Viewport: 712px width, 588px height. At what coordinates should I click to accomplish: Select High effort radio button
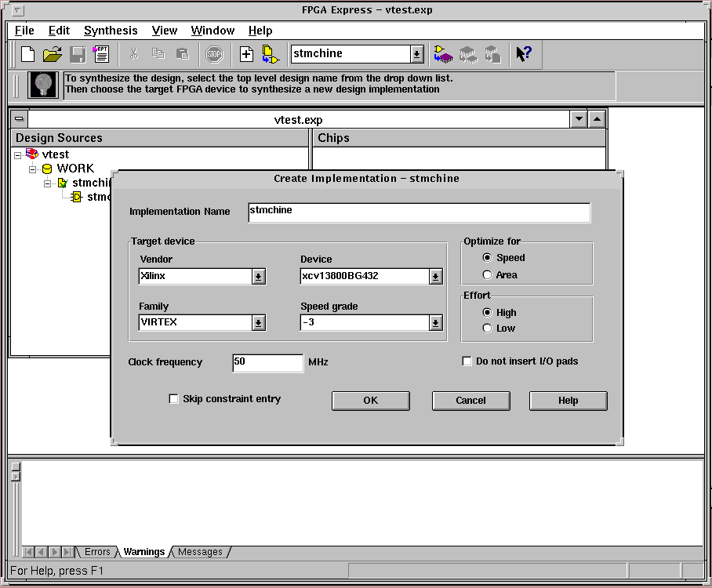coord(487,312)
